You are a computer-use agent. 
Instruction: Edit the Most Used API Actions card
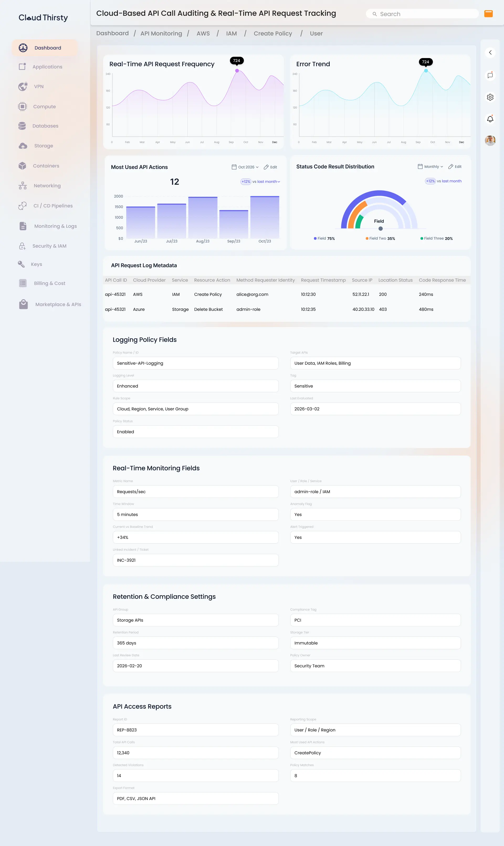coord(270,167)
